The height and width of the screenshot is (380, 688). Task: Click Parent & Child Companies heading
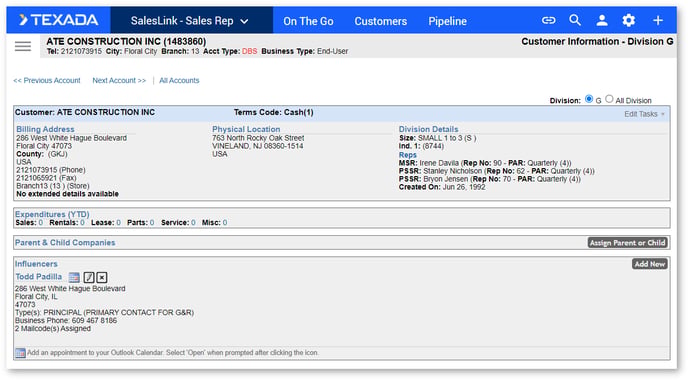tap(65, 243)
